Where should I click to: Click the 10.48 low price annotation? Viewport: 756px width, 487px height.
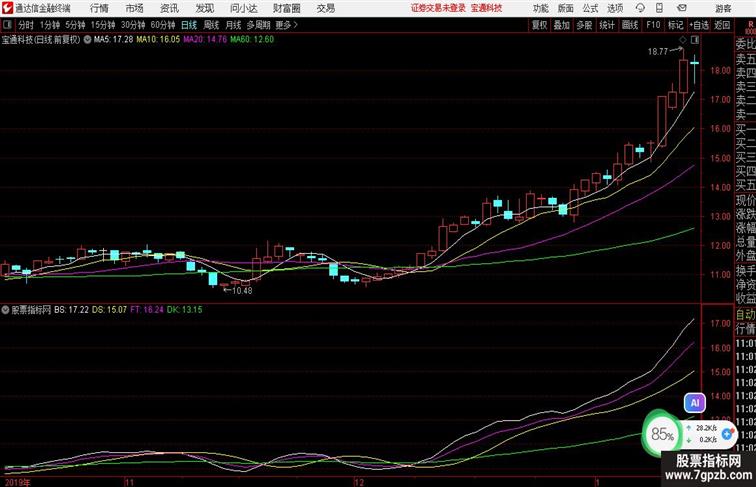point(242,290)
